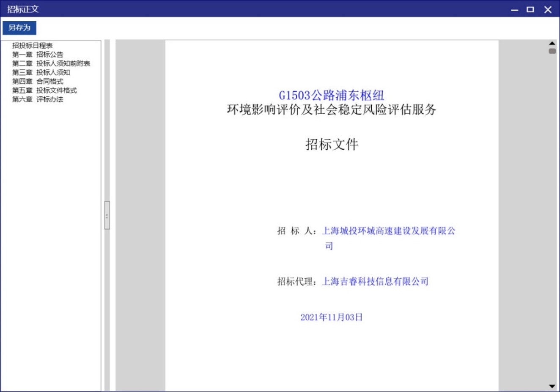Click the scroll up arrow of document
This screenshot has height=392, width=560.
pyautogui.click(x=552, y=43)
